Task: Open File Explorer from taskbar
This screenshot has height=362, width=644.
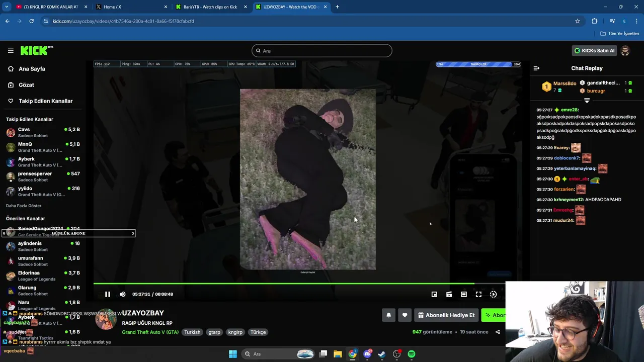Action: point(338,354)
